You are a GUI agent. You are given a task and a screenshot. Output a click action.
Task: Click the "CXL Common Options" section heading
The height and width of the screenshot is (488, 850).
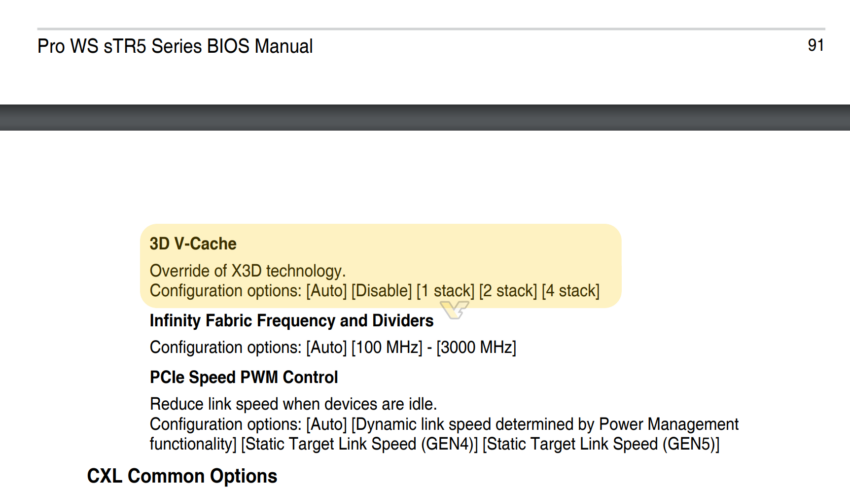pos(182,475)
